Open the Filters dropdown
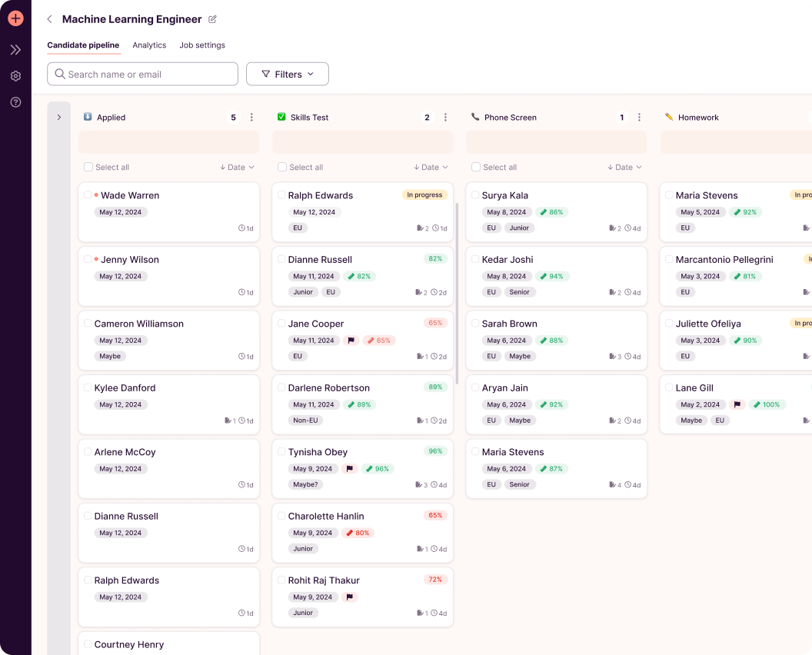 coord(288,75)
